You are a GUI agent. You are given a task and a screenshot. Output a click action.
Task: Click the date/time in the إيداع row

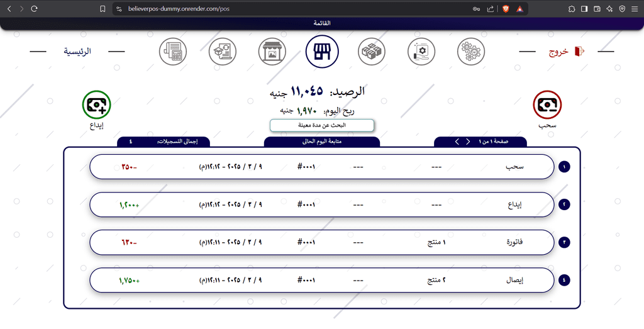click(x=230, y=204)
